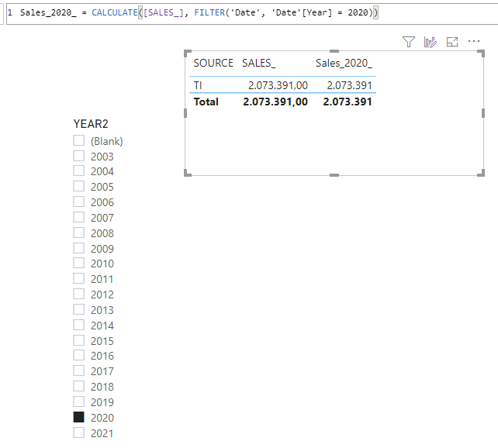The height and width of the screenshot is (448, 498).
Task: Click the table's bottom-middle resize handle
Action: click(334, 175)
